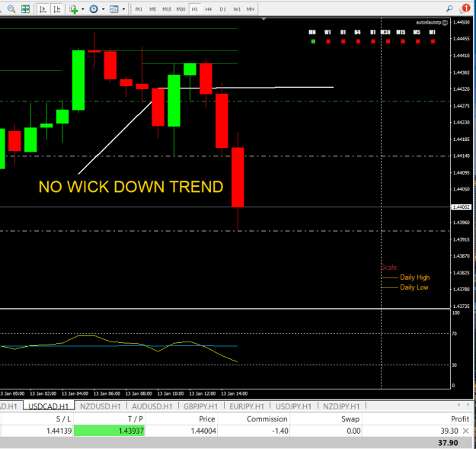Viewport: 476px width, 449px height.
Task: Switch timeframe to D1
Action: pyautogui.click(x=223, y=9)
